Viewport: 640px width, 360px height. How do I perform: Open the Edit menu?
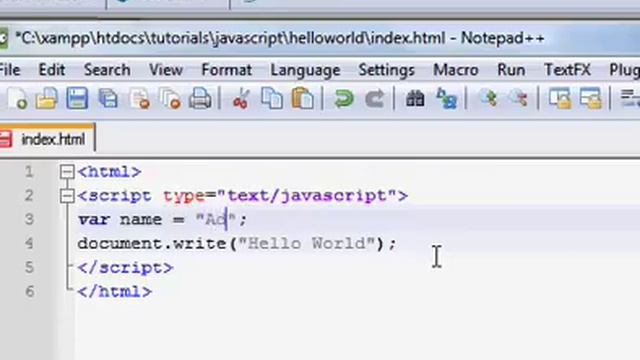tap(51, 70)
